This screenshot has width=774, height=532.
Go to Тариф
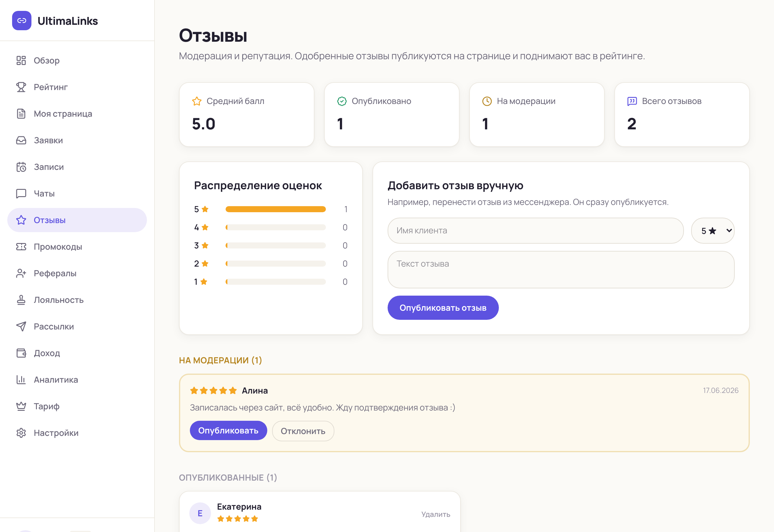[x=77, y=406]
